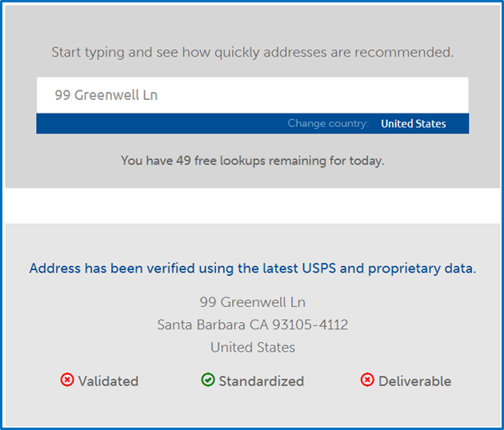Click inside the address input field
The image size is (504, 430).
(x=252, y=95)
